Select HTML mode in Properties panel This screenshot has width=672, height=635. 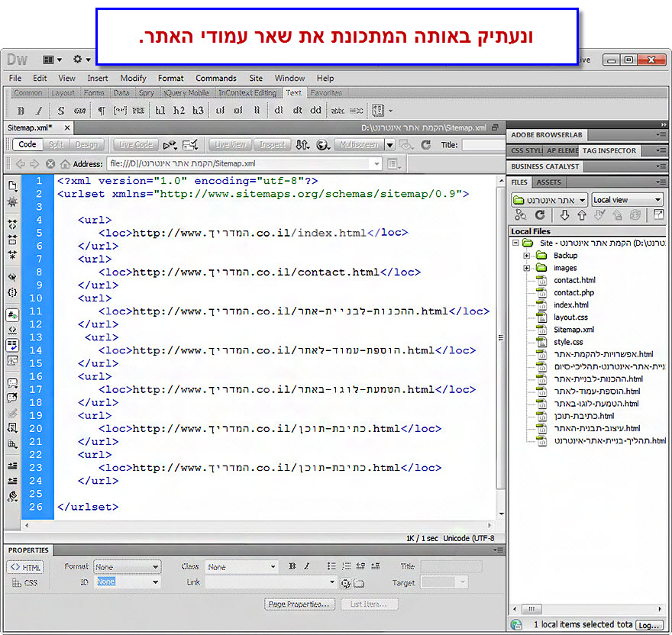[25, 567]
